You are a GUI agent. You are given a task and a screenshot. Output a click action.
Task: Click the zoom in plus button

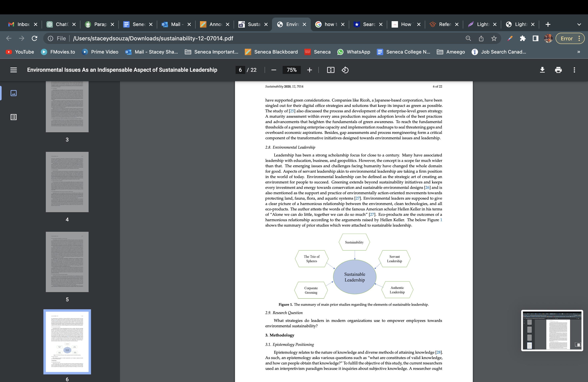tap(309, 70)
